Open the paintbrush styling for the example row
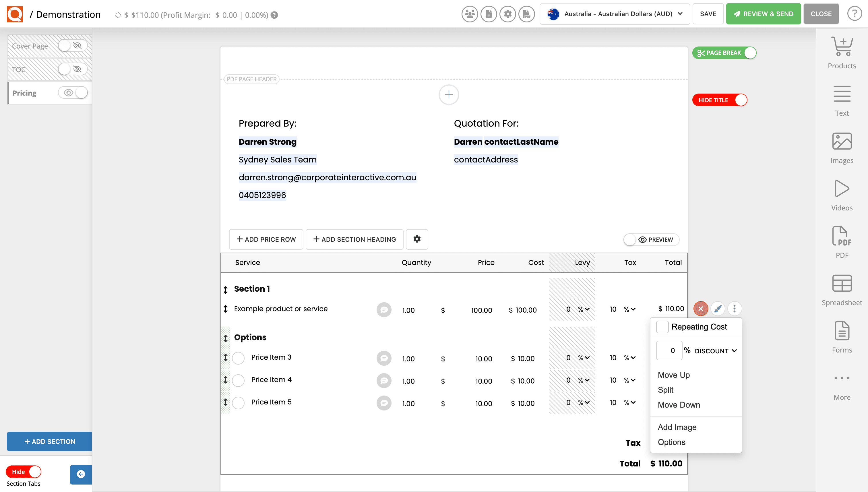Screen dimensions: 868x492 pyautogui.click(x=717, y=309)
